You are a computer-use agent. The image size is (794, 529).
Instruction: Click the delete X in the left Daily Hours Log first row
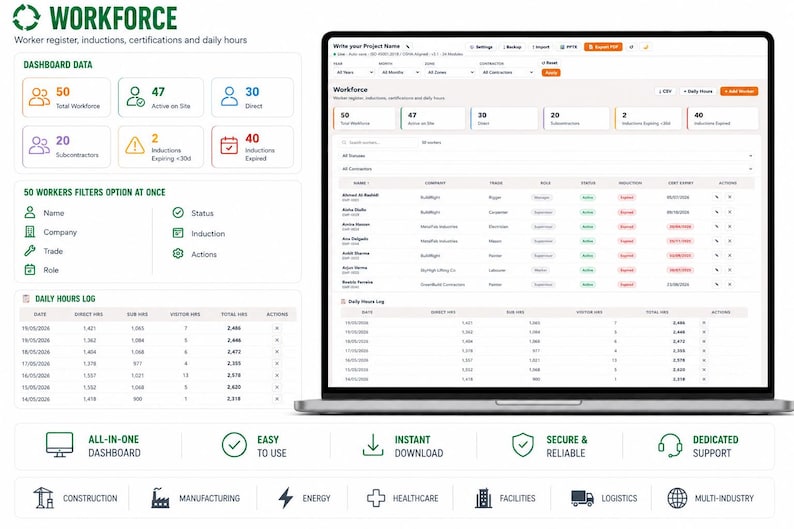point(277,328)
